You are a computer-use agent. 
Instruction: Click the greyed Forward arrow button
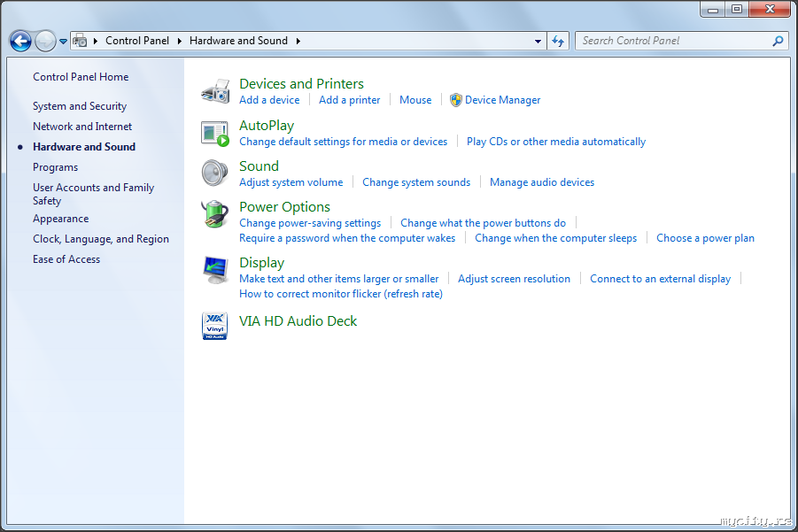pyautogui.click(x=45, y=42)
